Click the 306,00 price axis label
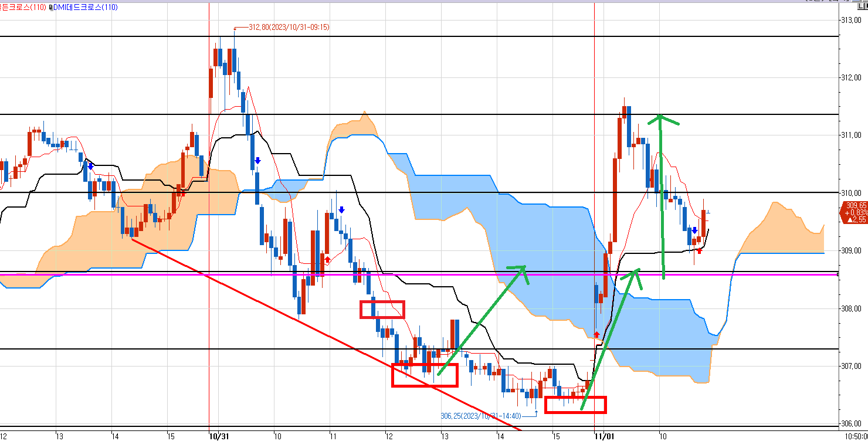 (x=850, y=424)
